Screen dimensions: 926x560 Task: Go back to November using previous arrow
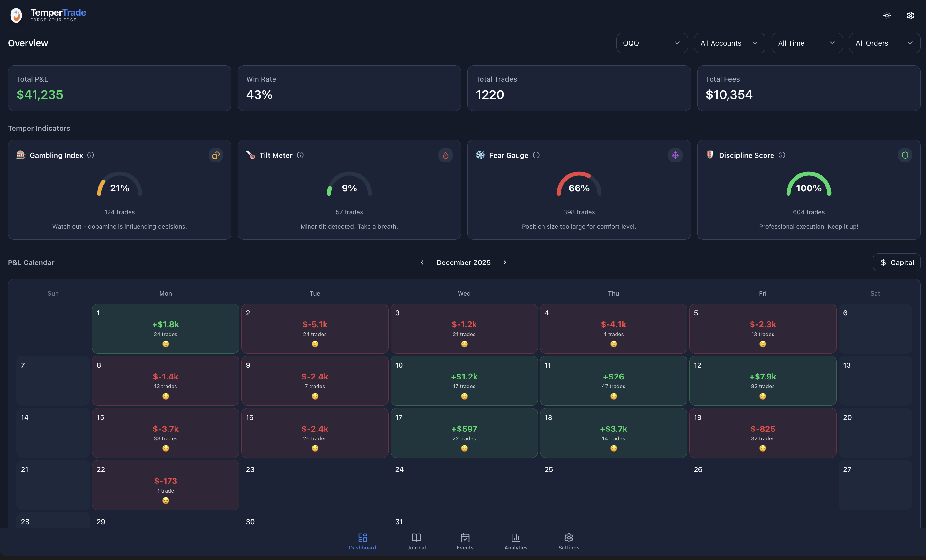coord(422,262)
